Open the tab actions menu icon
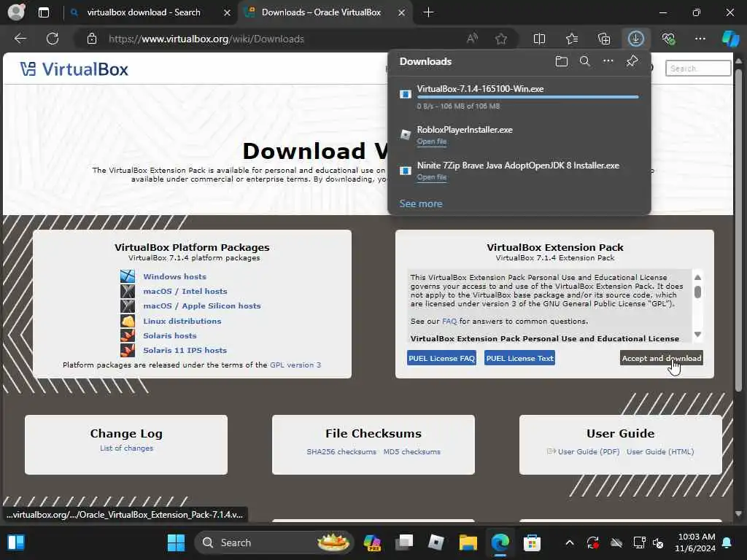Screen dimensions: 747x560 click(43, 12)
